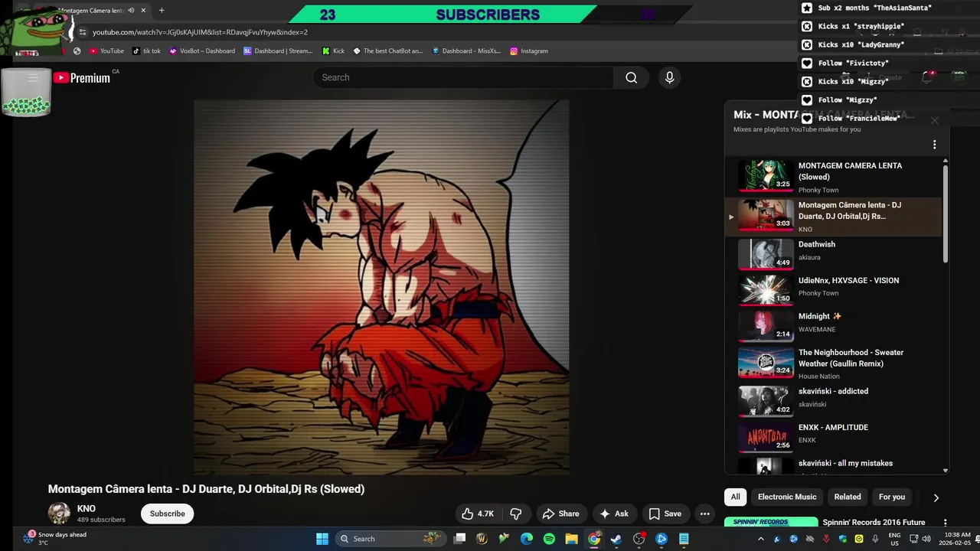The width and height of the screenshot is (980, 551).
Task: Open the KNO channel avatar
Action: tap(59, 514)
